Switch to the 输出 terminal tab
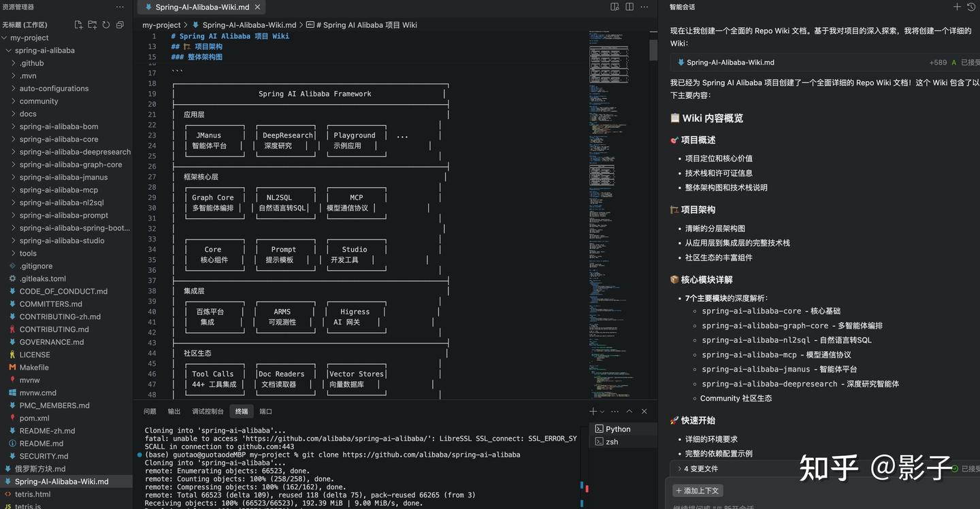 (174, 411)
